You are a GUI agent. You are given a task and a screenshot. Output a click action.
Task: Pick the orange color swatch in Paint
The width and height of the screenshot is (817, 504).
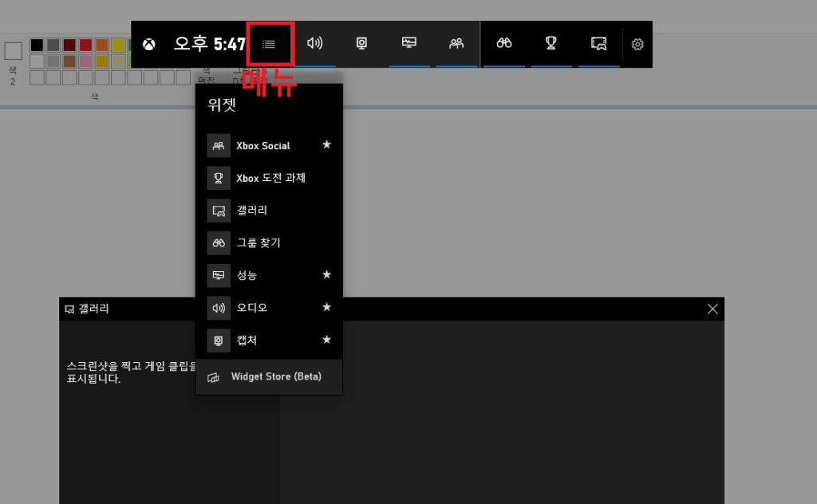tap(102, 45)
